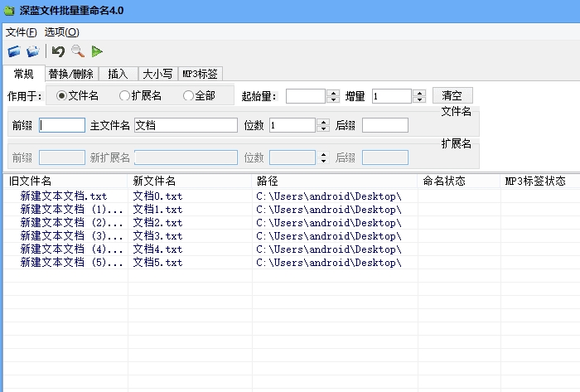Click the green play execute icon
580x392 pixels.
pyautogui.click(x=97, y=51)
